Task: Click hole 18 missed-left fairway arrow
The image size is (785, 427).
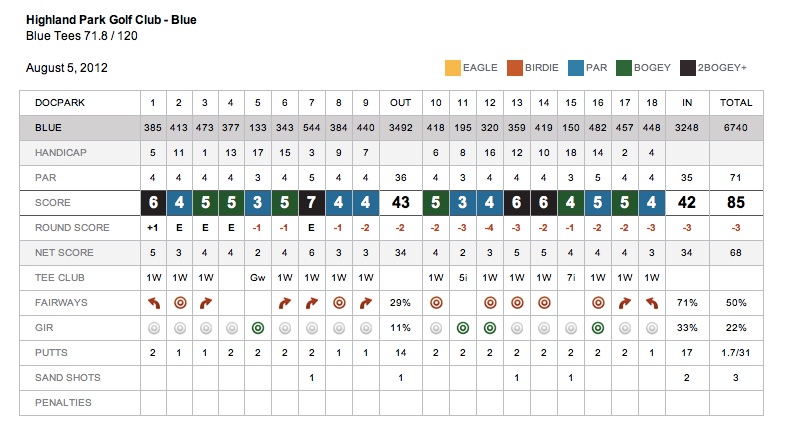Action: (650, 301)
